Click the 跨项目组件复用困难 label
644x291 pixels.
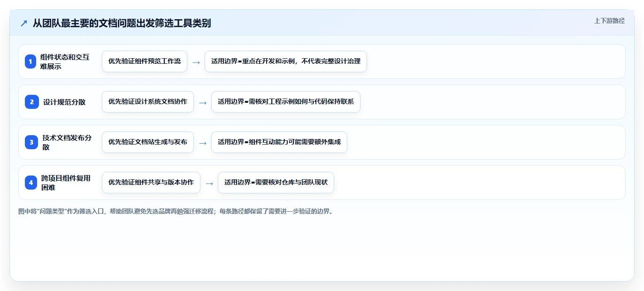pos(66,183)
